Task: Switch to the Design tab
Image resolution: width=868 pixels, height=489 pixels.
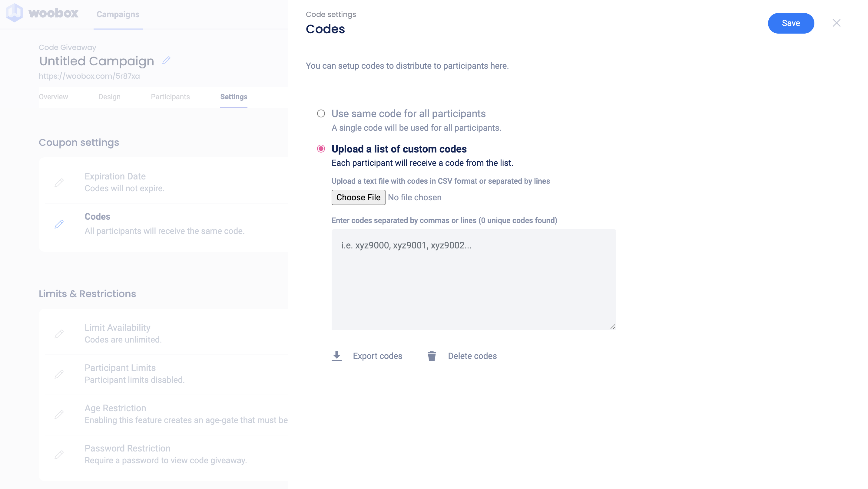Action: tap(110, 97)
